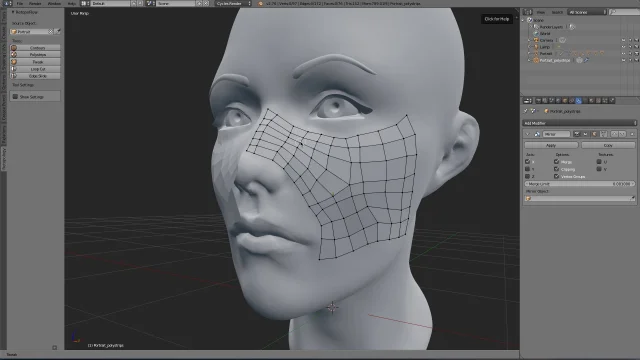The height and width of the screenshot is (360, 640).
Task: Toggle Portrait viewport visibility eye
Action: click(623, 53)
